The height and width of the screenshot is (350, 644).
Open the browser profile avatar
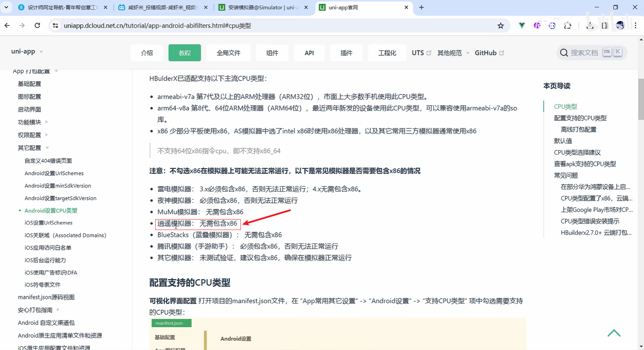pos(620,26)
